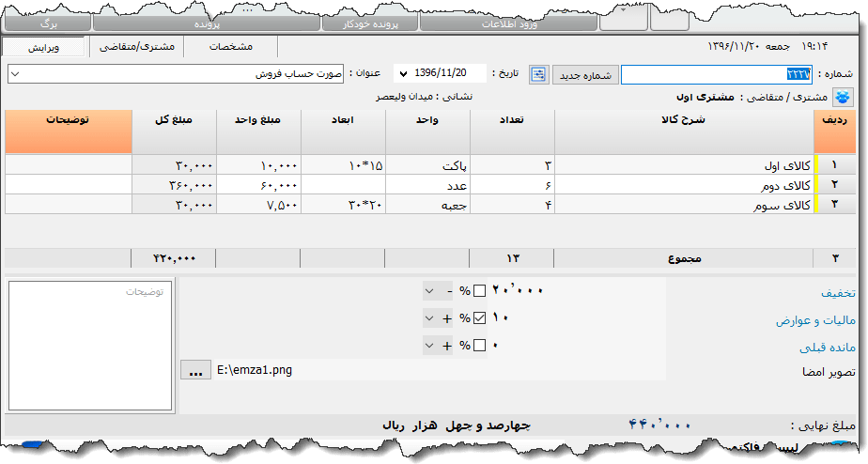Click the customer name مشتری اول
Image resolution: width=868 pixels, height=464 pixels.
(x=705, y=97)
